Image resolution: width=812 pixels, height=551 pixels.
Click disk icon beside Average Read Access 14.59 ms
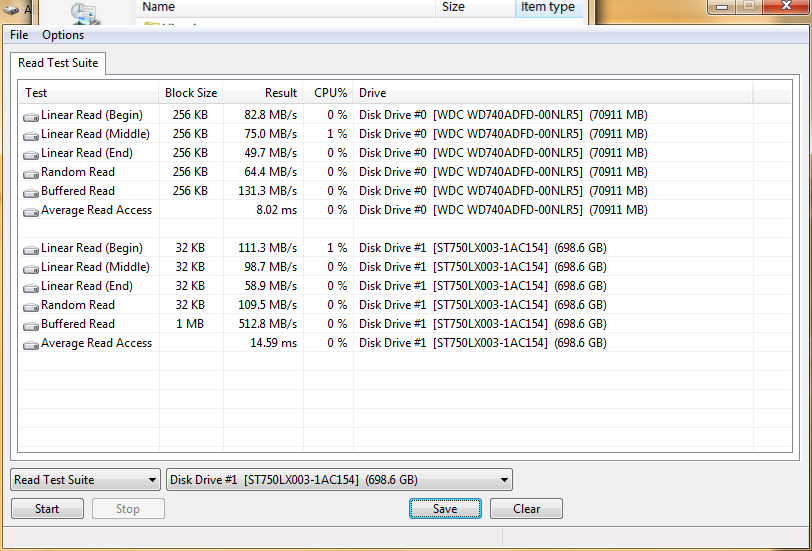click(x=31, y=344)
